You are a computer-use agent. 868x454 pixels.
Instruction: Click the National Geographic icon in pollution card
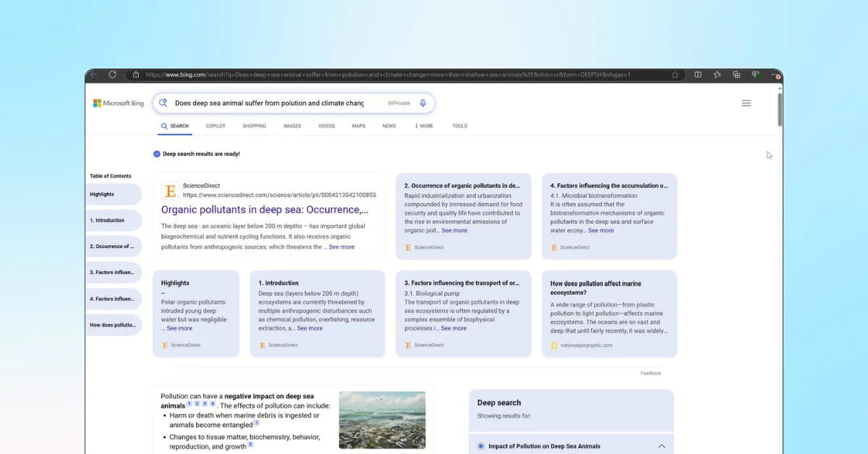coord(554,346)
